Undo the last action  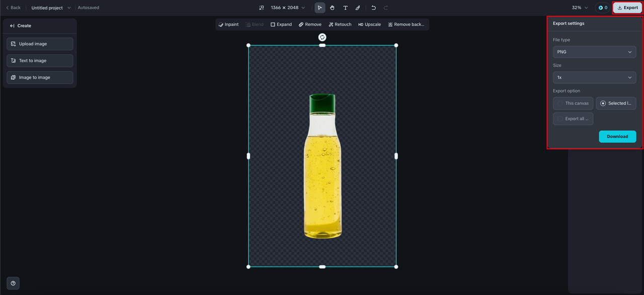373,8
